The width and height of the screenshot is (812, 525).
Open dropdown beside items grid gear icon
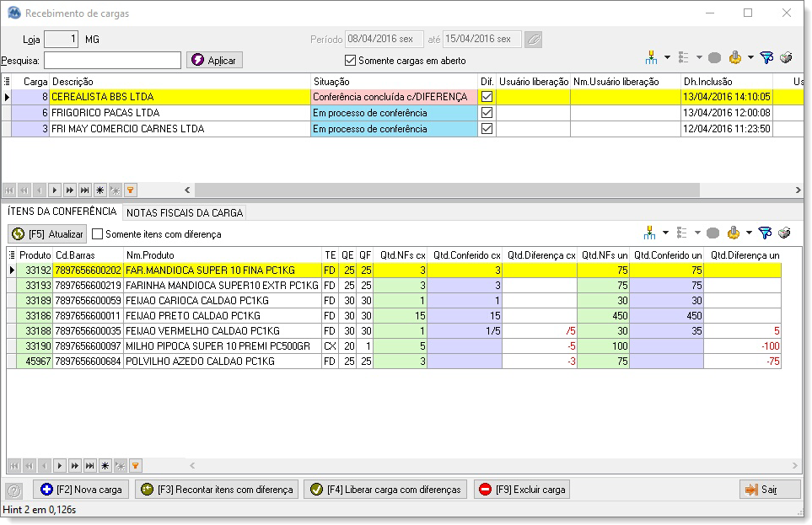pos(749,233)
